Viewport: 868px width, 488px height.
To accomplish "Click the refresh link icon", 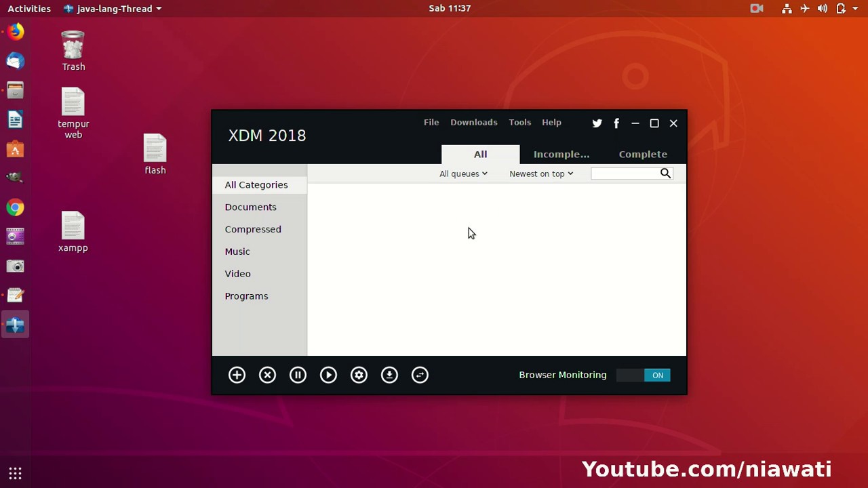I will pos(420,375).
